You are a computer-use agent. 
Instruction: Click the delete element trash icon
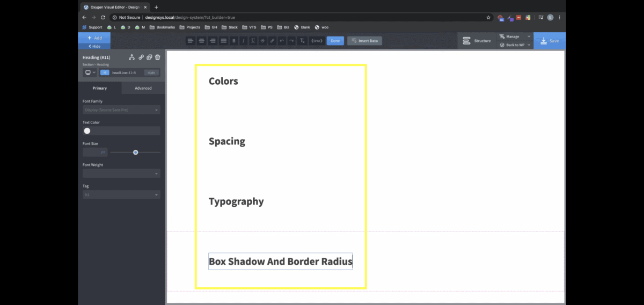coord(158,57)
